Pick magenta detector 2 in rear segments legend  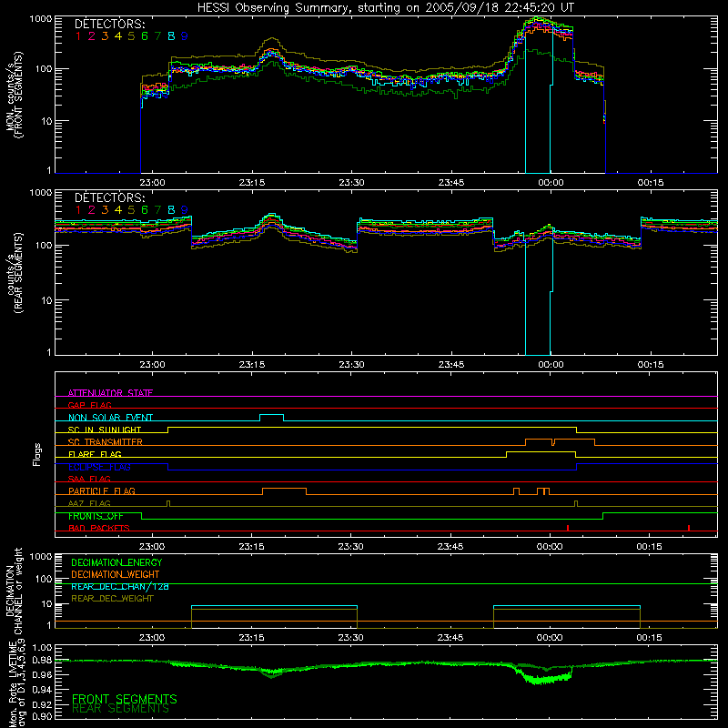[92, 210]
